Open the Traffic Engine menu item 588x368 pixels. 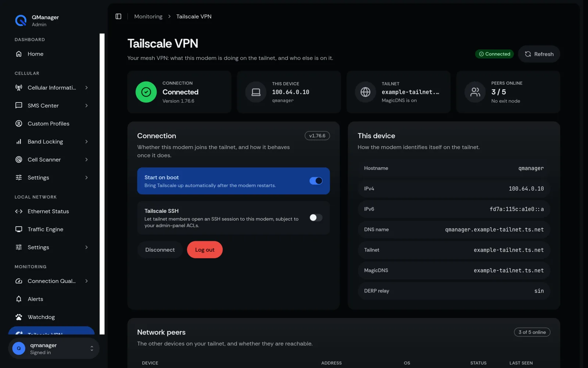(x=51, y=229)
